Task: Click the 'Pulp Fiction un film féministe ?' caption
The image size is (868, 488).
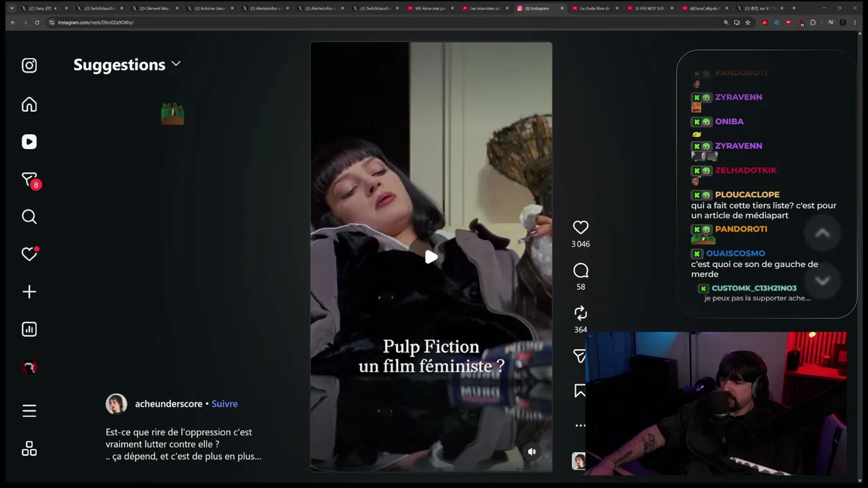Action: pos(431,357)
